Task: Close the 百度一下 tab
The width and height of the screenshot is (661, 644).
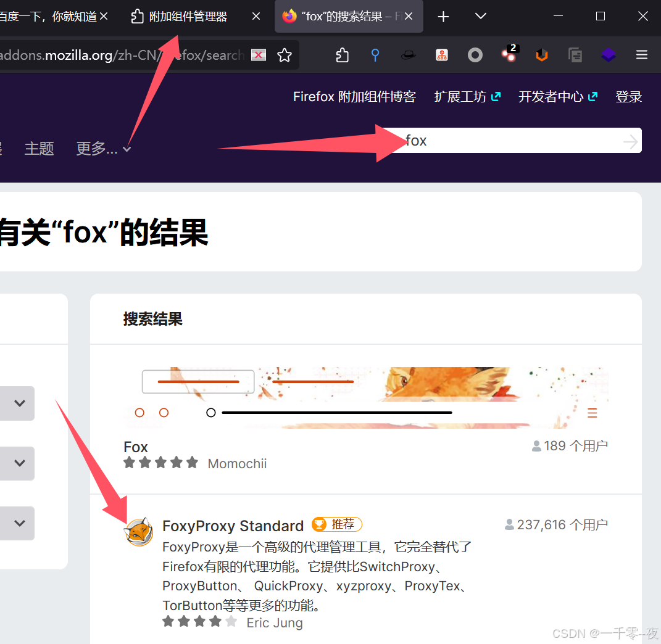Action: pyautogui.click(x=104, y=17)
